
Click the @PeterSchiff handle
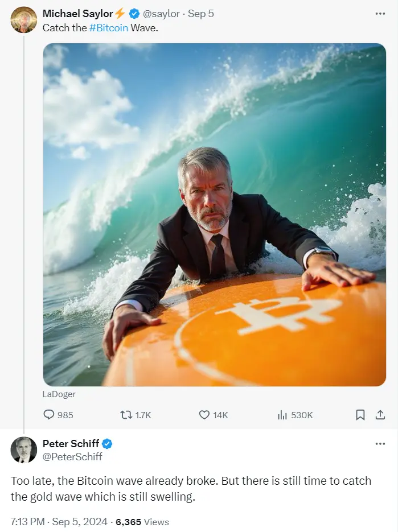[x=72, y=457]
